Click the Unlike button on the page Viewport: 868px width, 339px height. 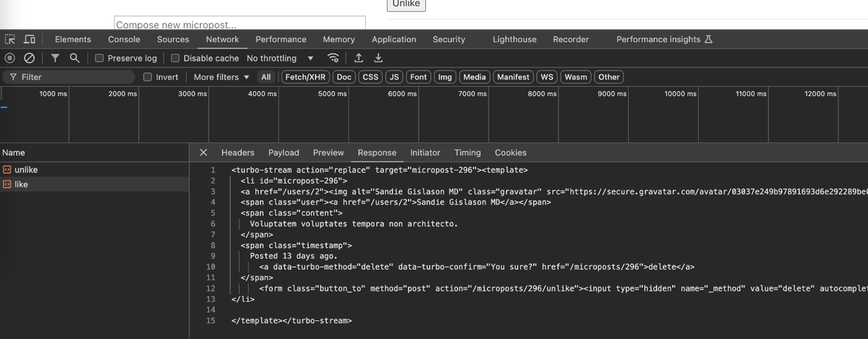tap(407, 4)
